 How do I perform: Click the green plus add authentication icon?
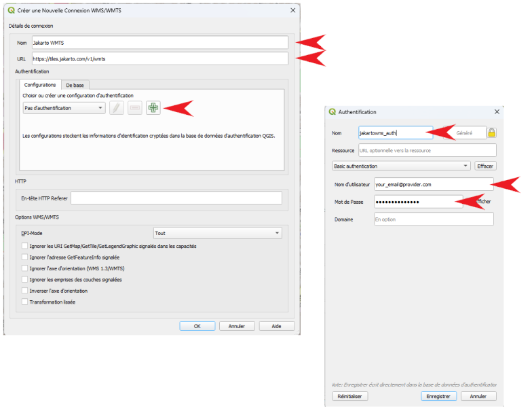[153, 107]
